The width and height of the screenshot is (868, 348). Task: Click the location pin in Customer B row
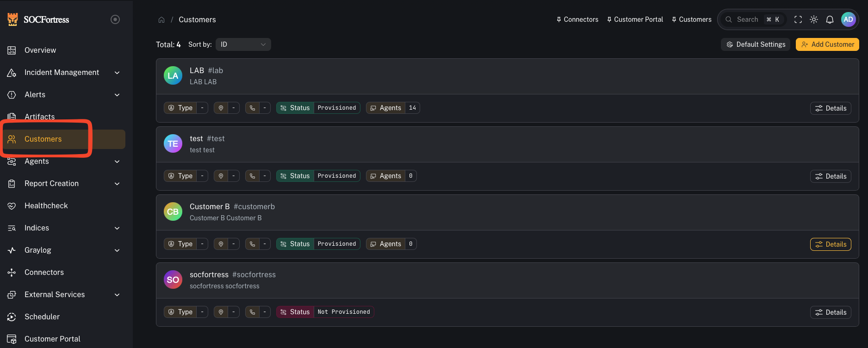[221, 244]
